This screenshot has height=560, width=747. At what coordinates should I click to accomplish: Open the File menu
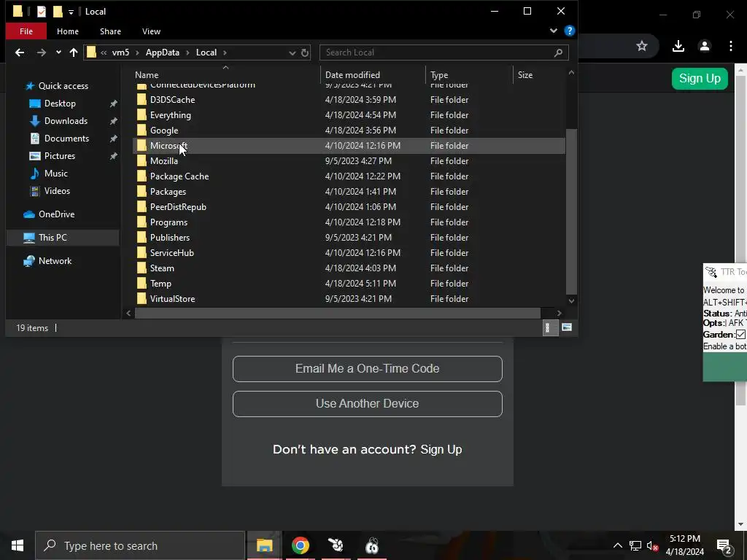(x=26, y=31)
